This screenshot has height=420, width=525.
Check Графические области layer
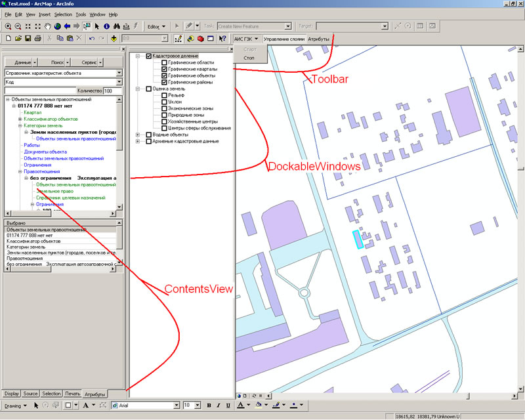click(x=164, y=62)
